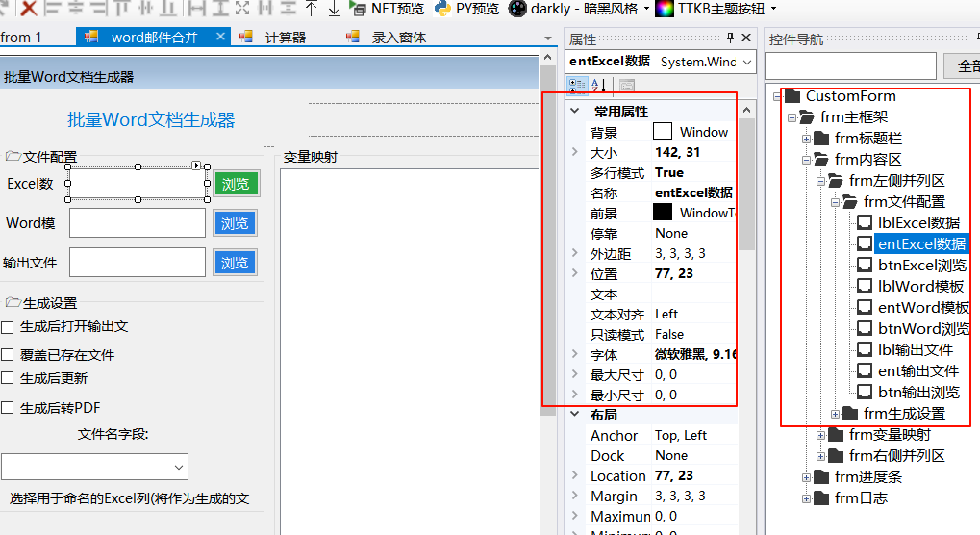The height and width of the screenshot is (535, 980).
Task: Select the alphabetical A-Z sort icon in properties
Action: pyautogui.click(x=599, y=85)
